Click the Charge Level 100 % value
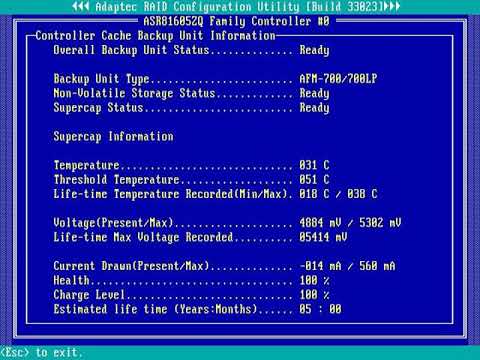The width and height of the screenshot is (480, 360). pyautogui.click(x=314, y=295)
